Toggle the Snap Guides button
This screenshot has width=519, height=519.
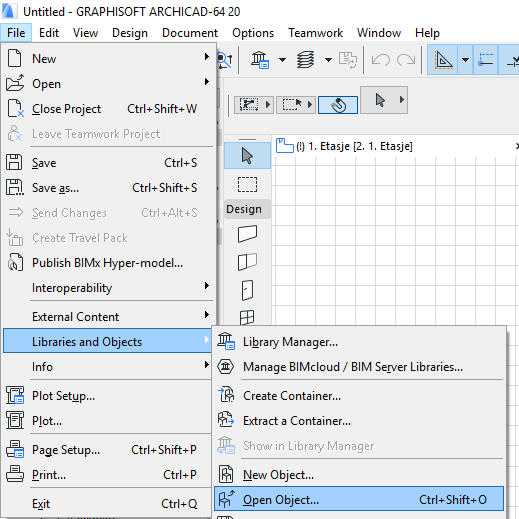coord(485,60)
